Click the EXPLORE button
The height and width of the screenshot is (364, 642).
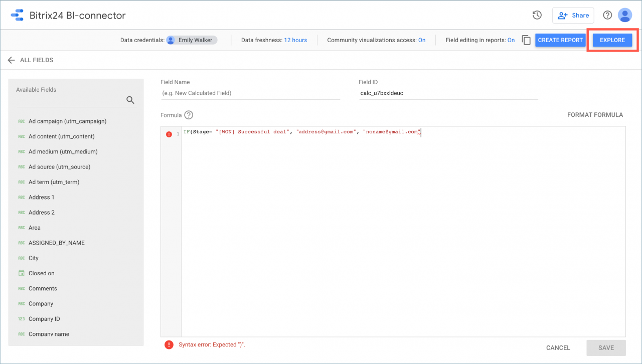point(612,40)
